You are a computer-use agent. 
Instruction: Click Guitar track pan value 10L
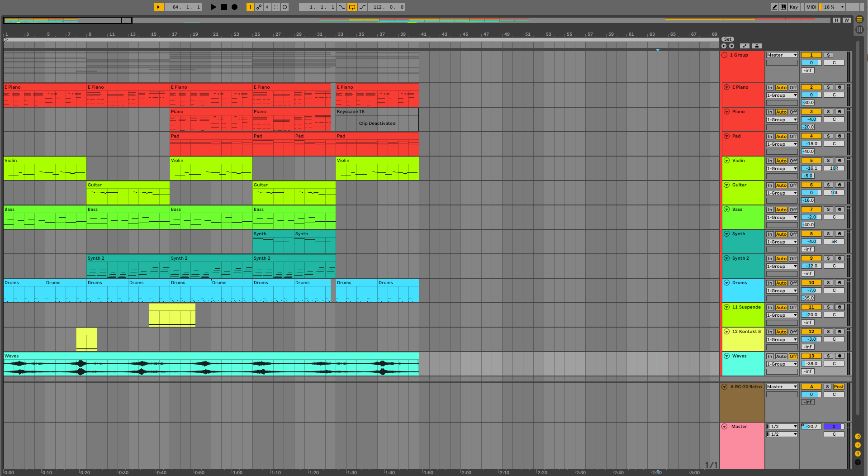click(834, 193)
